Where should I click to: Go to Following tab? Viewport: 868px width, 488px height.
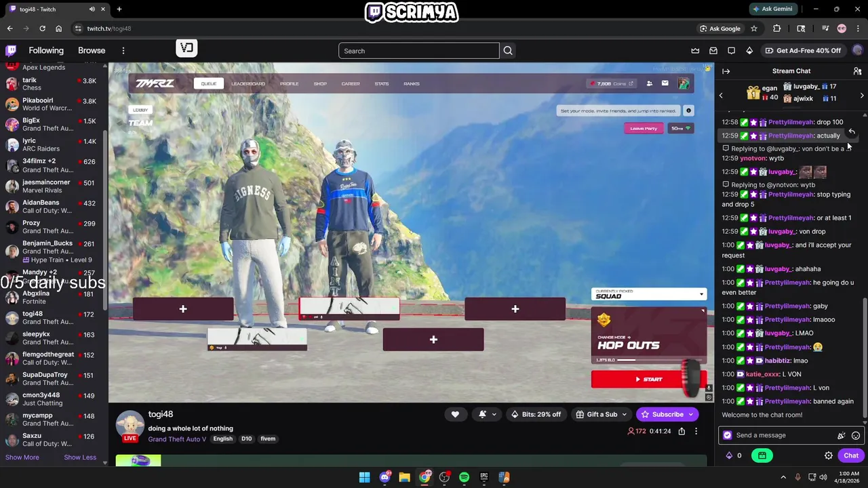tap(46, 50)
